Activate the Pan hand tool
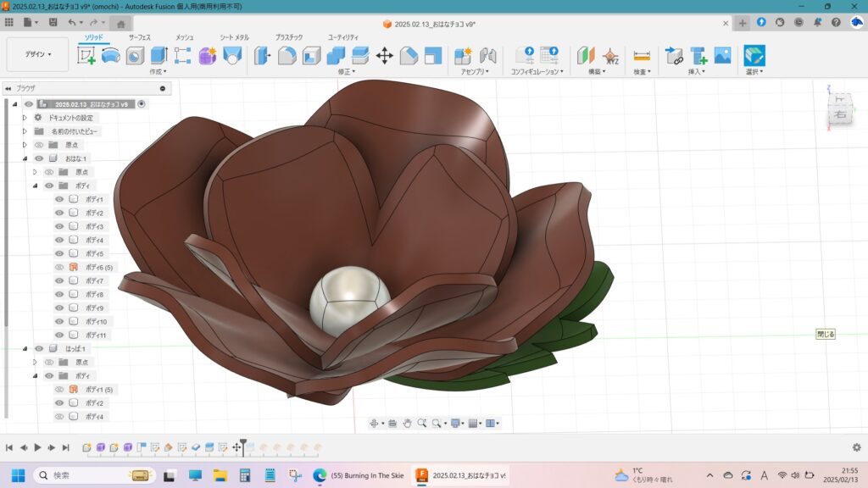This screenshot has width=868, height=488. click(407, 423)
